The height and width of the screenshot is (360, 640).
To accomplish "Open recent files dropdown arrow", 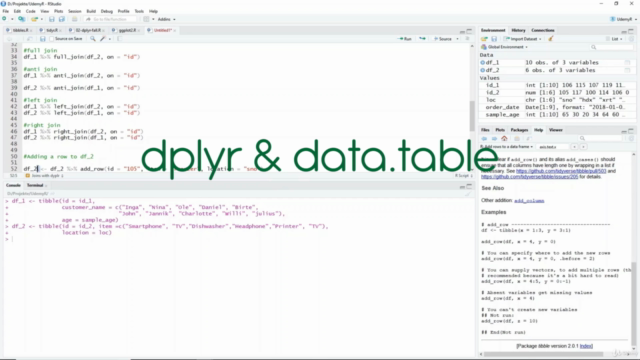I will tap(42, 19).
